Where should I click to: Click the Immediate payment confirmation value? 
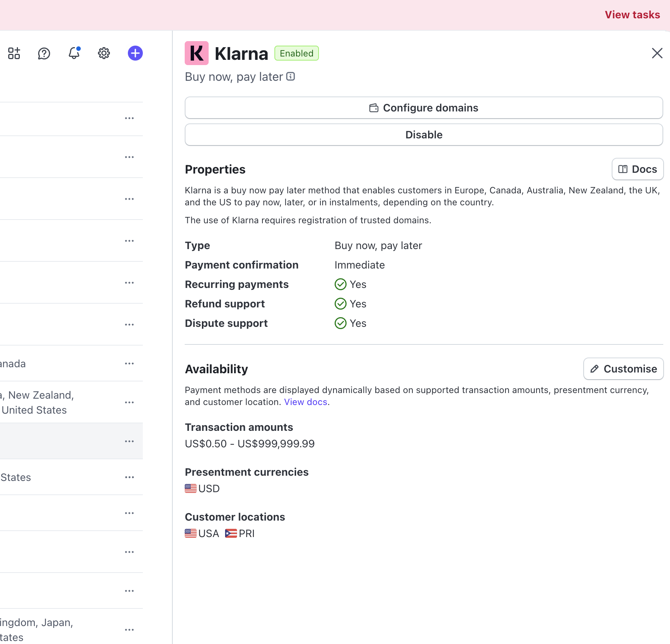(x=360, y=265)
